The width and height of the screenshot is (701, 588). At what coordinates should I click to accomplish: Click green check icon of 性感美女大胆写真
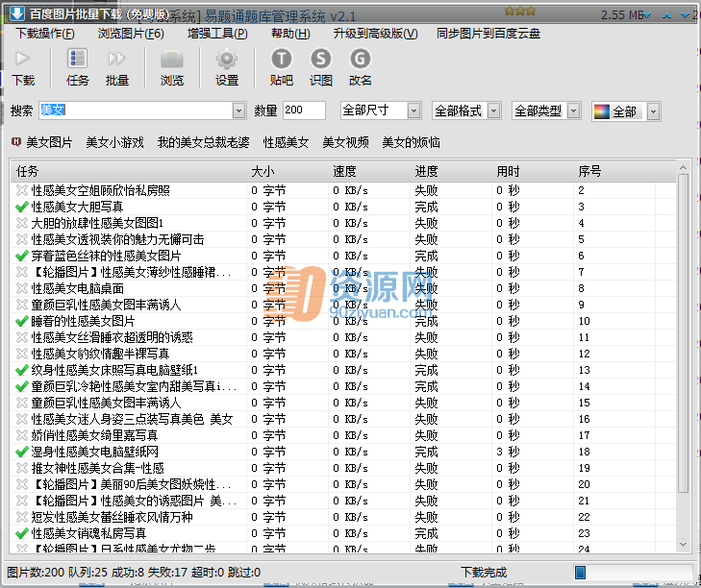pos(21,207)
